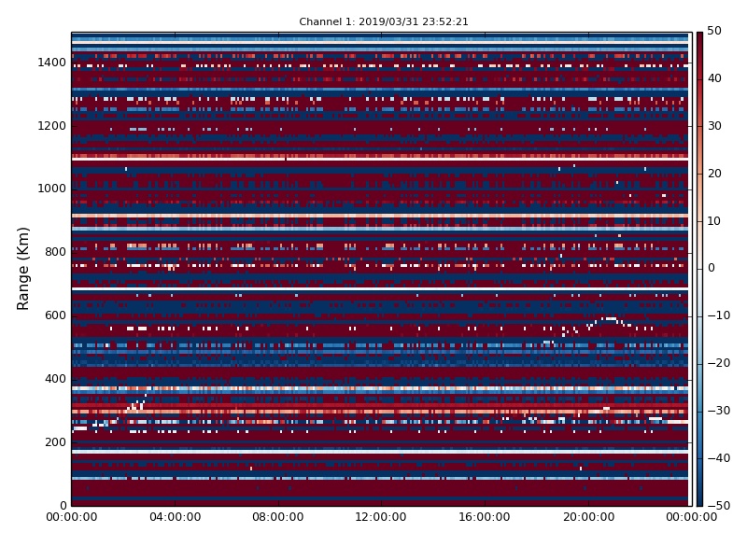Click the y-axis tick label 800

[x=55, y=252]
